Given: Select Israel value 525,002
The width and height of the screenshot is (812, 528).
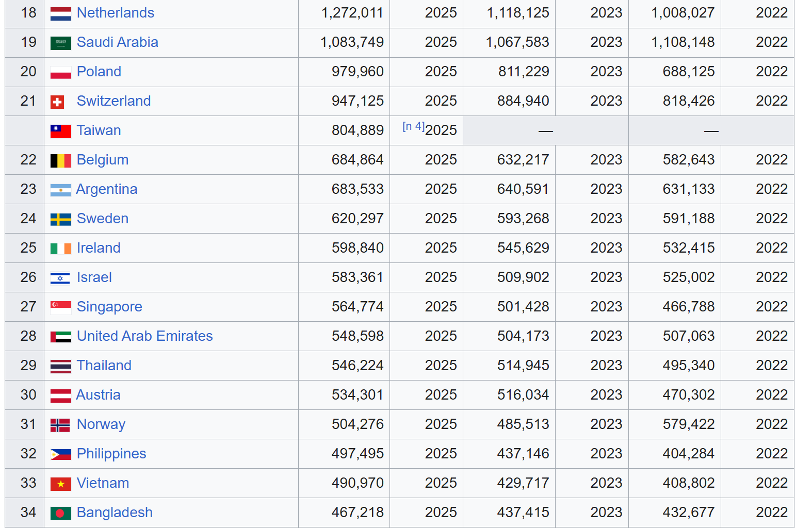Looking at the screenshot, I should [689, 277].
